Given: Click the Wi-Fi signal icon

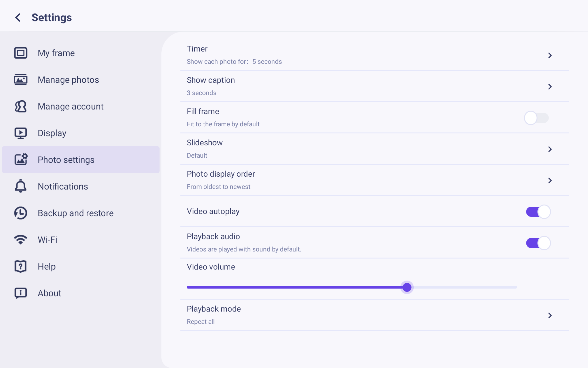Looking at the screenshot, I should click(21, 240).
